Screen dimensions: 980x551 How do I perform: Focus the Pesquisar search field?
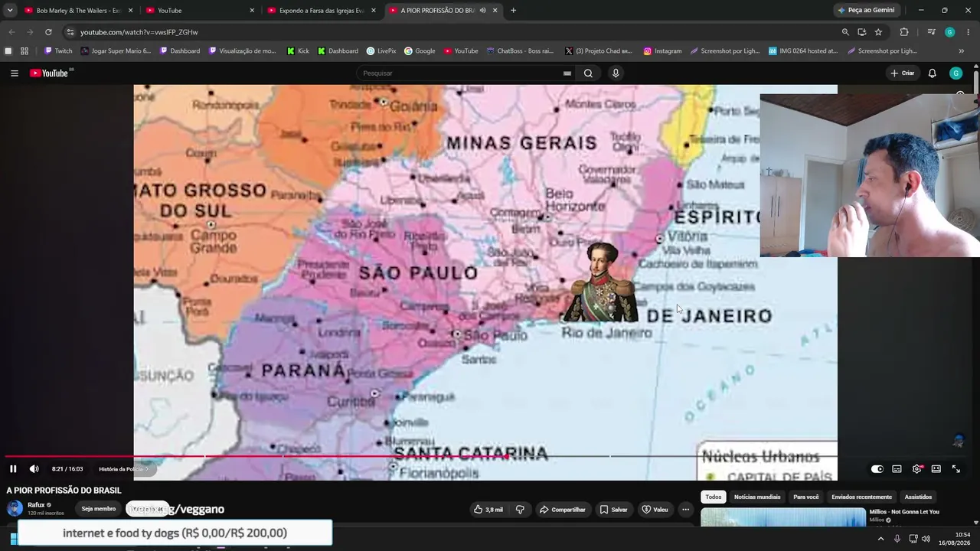(459, 73)
